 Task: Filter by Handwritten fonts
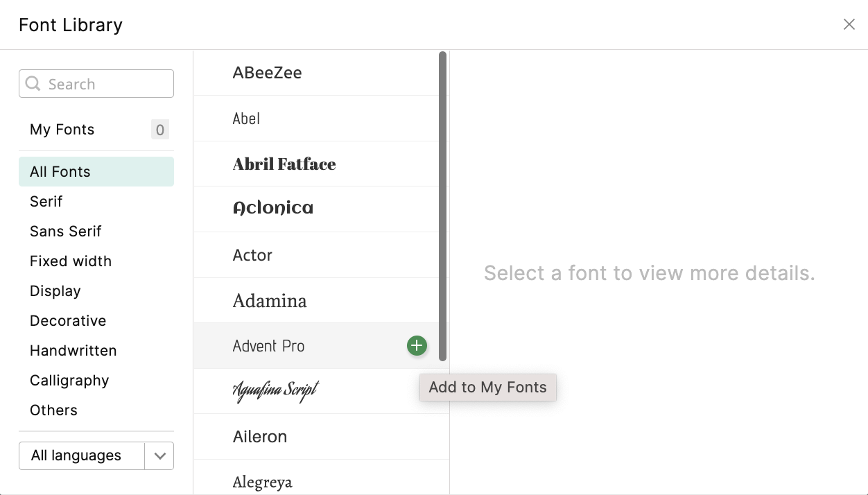tap(73, 351)
